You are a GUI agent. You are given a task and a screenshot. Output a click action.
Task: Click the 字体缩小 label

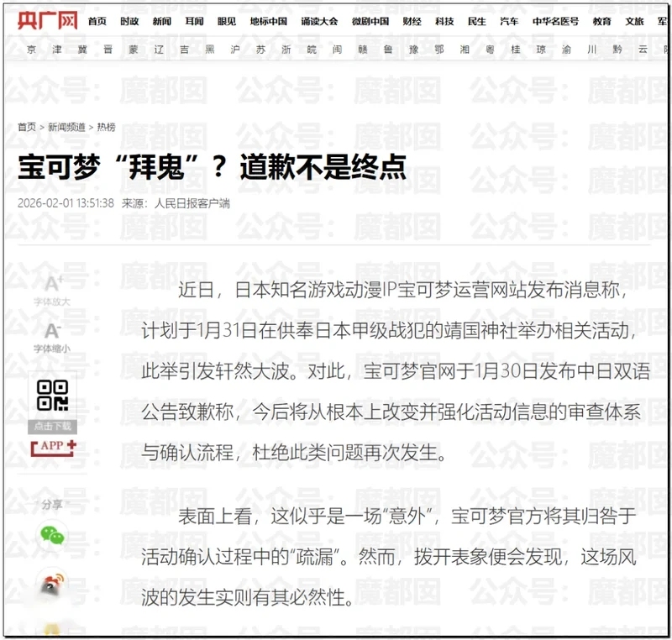52,349
